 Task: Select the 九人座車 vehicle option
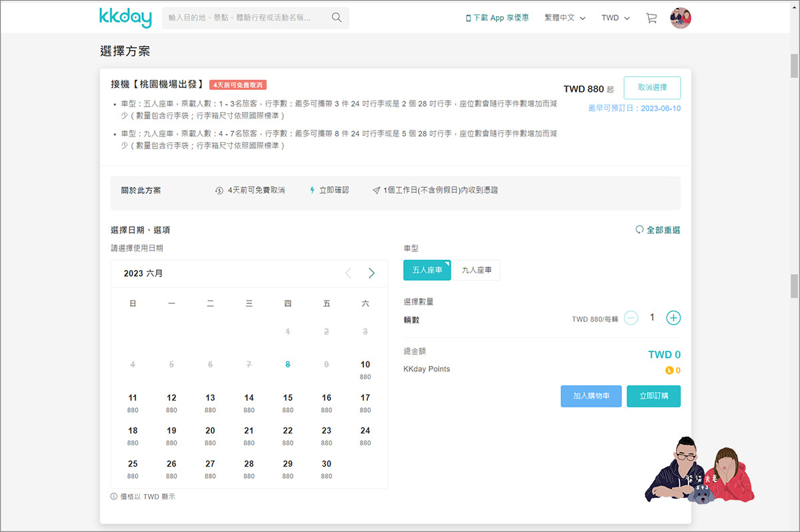click(x=477, y=270)
